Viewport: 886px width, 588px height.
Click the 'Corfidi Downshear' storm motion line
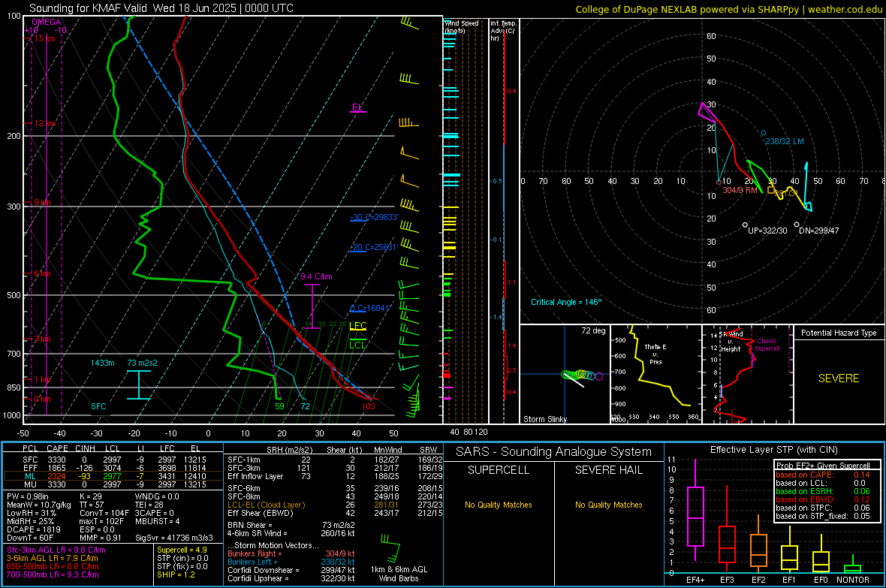click(x=291, y=570)
